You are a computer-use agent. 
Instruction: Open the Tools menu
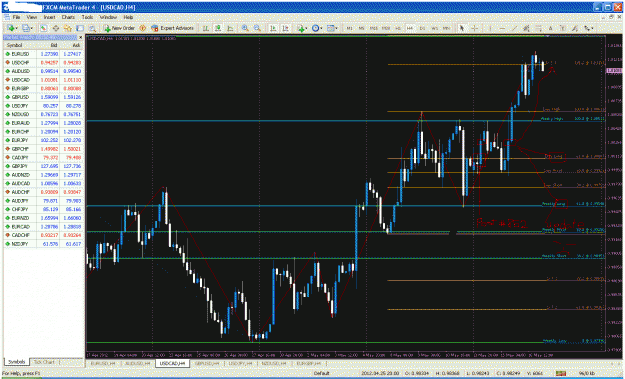coord(87,18)
